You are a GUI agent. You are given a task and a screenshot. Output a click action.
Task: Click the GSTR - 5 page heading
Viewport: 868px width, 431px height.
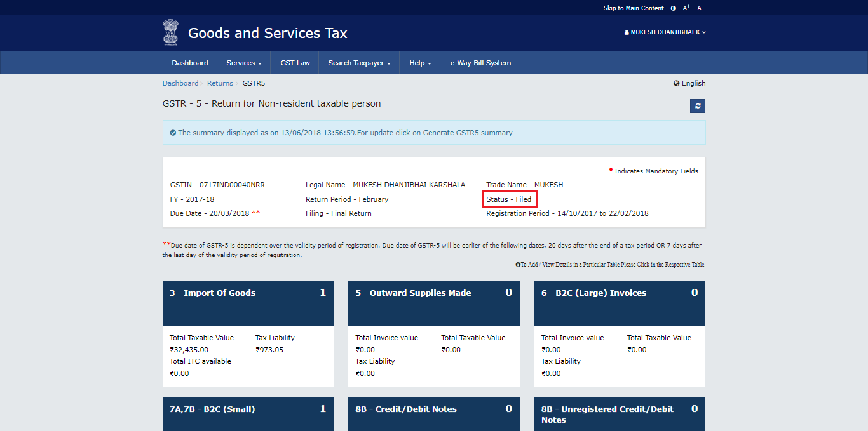coord(271,103)
